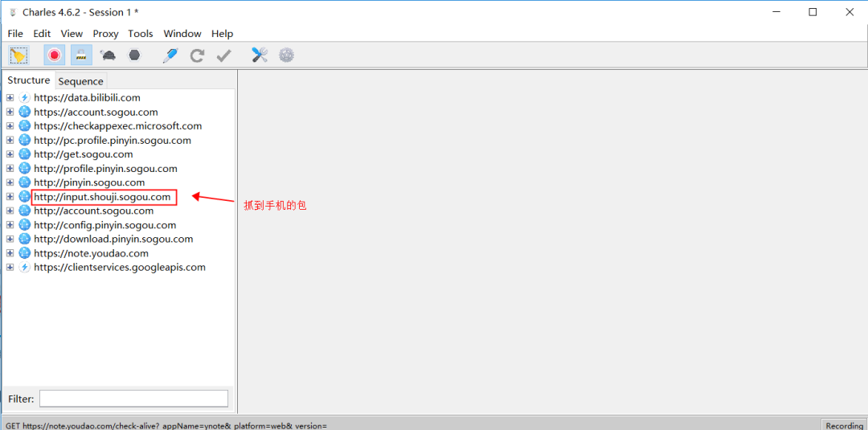Screen dimensions: 868x430
Task: Open the Window menu
Action: (182, 34)
